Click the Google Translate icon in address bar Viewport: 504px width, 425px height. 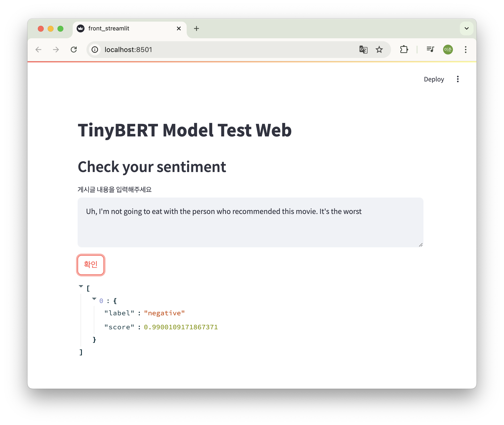(x=363, y=50)
